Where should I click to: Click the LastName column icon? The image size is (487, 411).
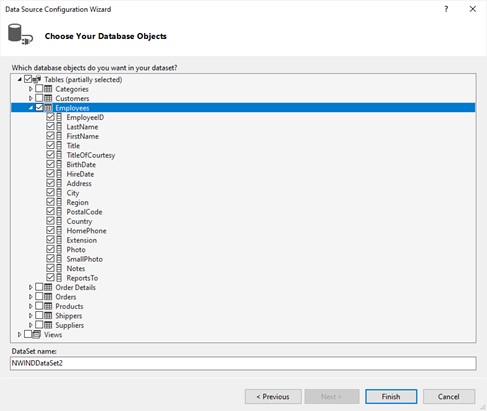pos(59,127)
